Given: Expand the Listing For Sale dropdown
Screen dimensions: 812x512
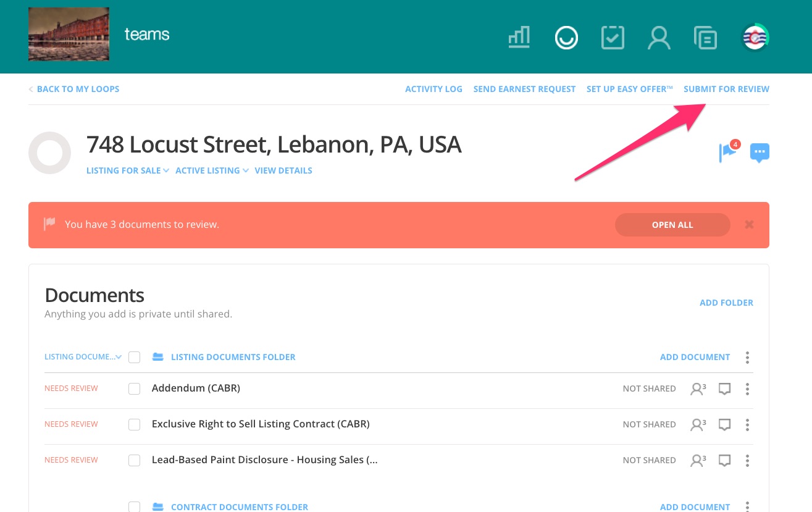Looking at the screenshot, I should 127,170.
